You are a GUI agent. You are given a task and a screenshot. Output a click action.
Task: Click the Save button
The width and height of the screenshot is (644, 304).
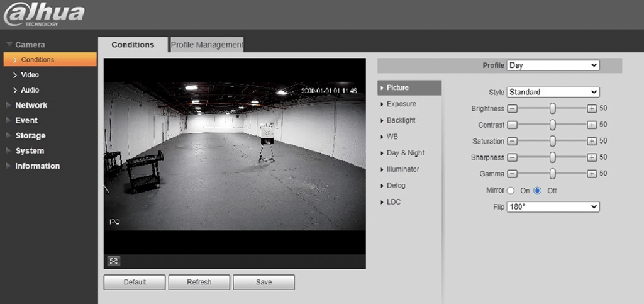click(x=264, y=282)
